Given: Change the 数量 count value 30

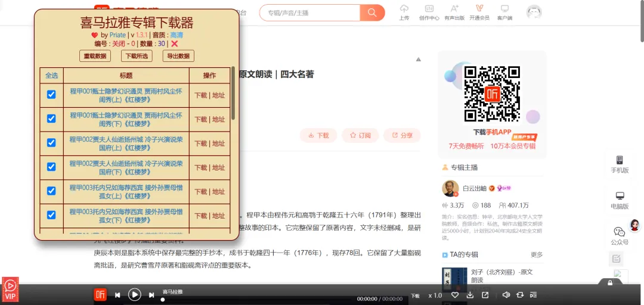Looking at the screenshot, I should click(x=162, y=43).
